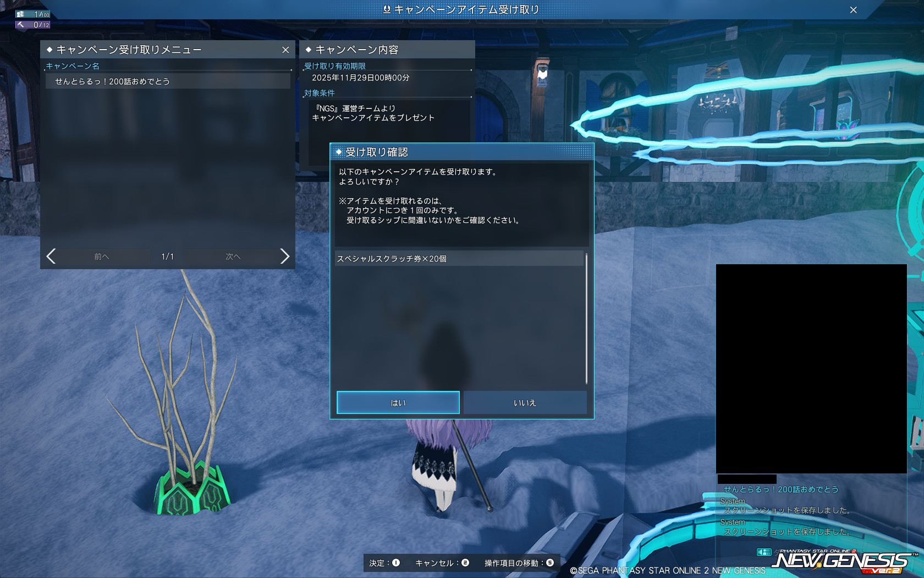924x578 pixels.
Task: Click the キャンセル button-2 hint icon
Action: (x=465, y=563)
